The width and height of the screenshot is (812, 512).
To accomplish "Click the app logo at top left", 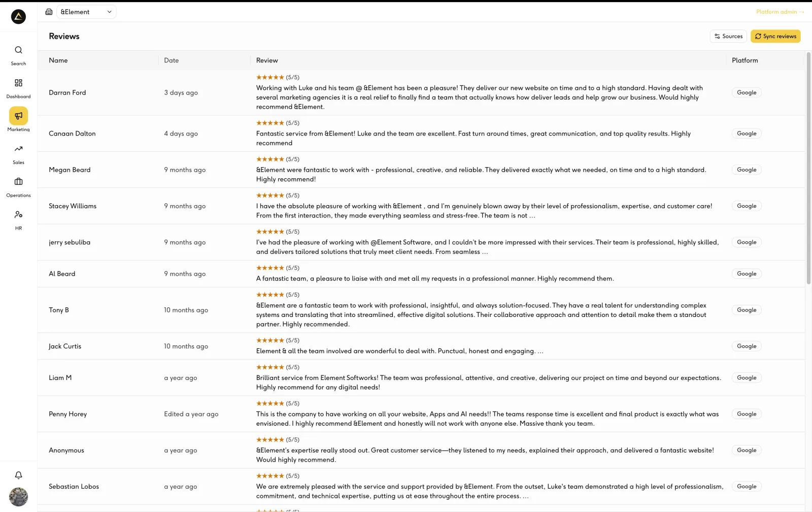I will tap(18, 17).
